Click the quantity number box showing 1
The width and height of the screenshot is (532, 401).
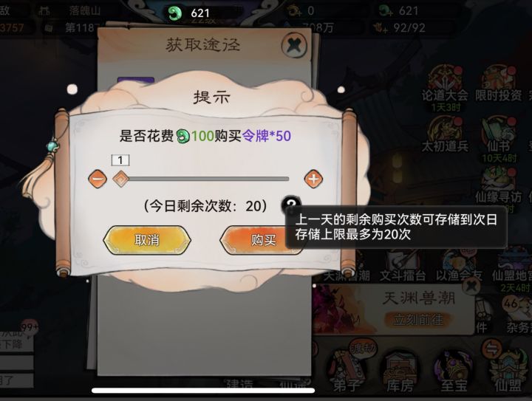point(120,160)
